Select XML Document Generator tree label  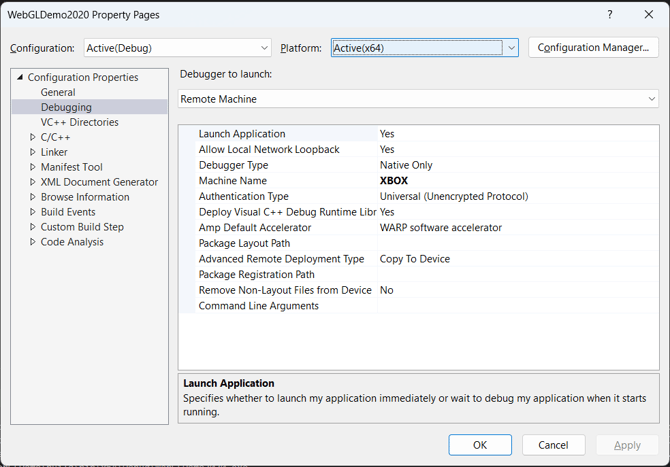point(99,182)
